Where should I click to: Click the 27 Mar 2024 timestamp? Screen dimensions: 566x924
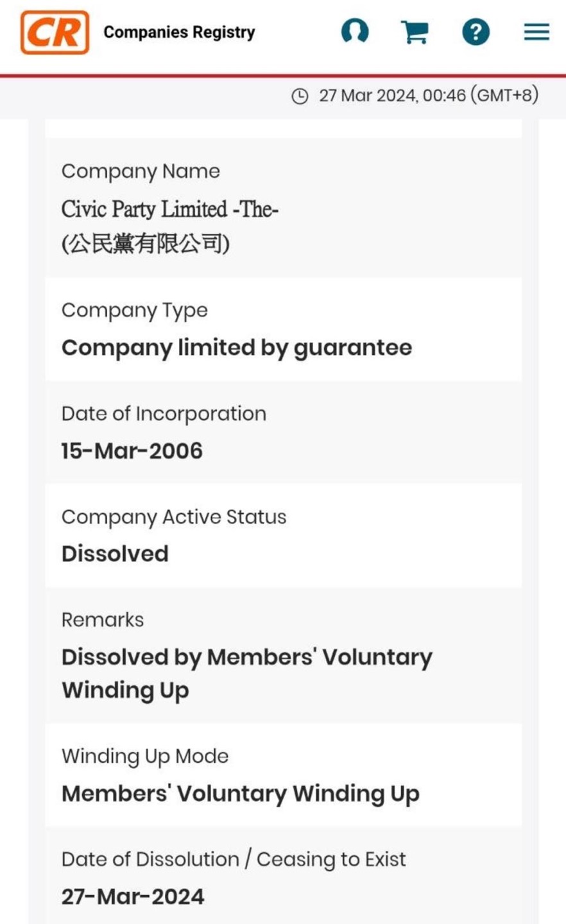[x=428, y=96]
